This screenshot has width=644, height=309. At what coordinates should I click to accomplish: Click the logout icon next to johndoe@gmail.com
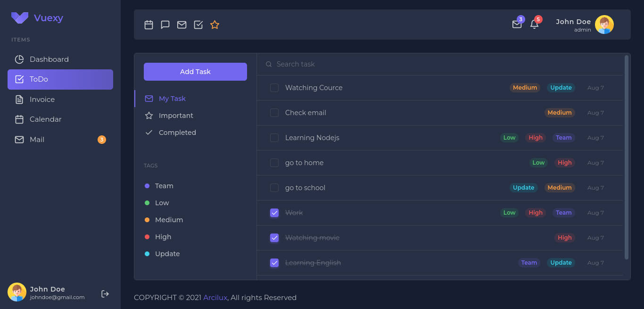click(105, 293)
